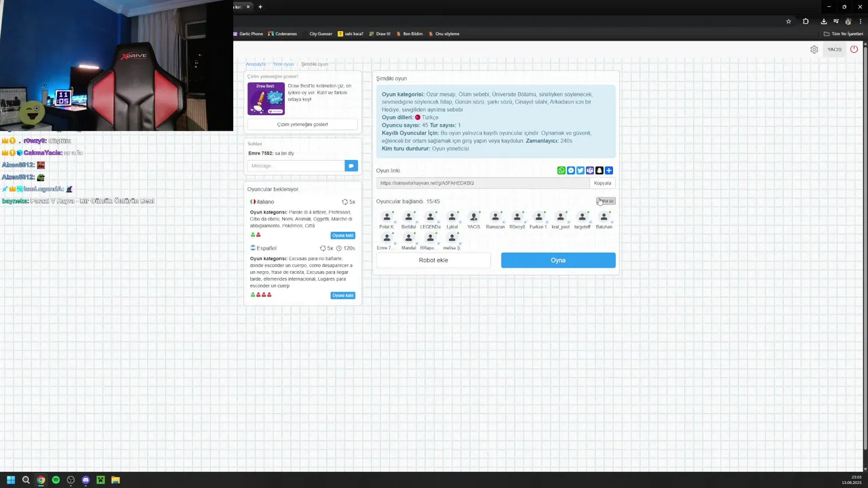Open Codenames bookmark
868x488 pixels.
[283, 34]
